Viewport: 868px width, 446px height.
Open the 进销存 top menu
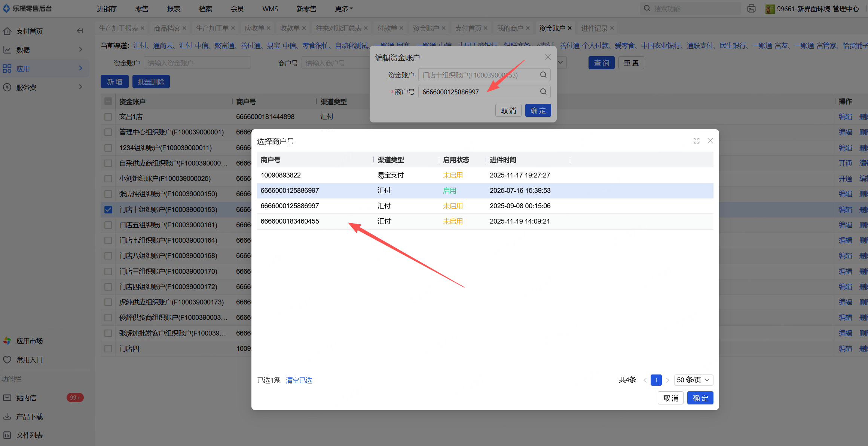click(107, 9)
